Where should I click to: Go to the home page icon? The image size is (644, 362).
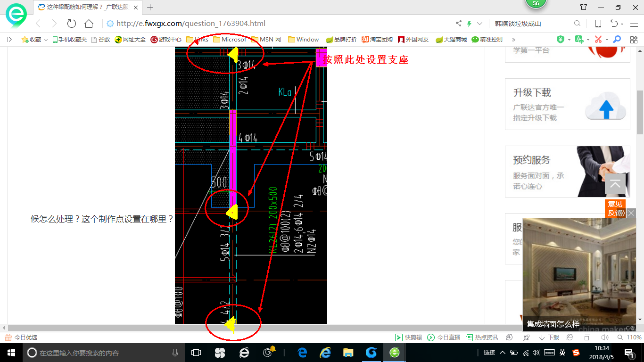[89, 24]
